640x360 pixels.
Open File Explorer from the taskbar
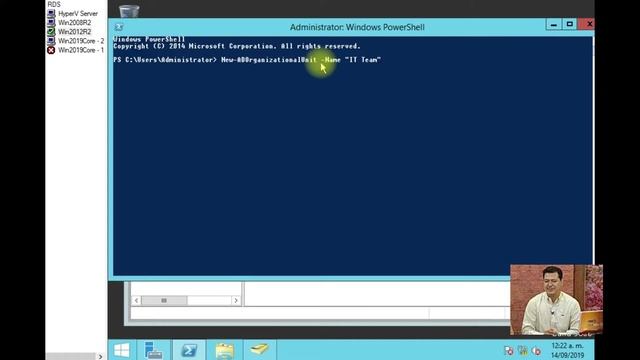coord(224,350)
